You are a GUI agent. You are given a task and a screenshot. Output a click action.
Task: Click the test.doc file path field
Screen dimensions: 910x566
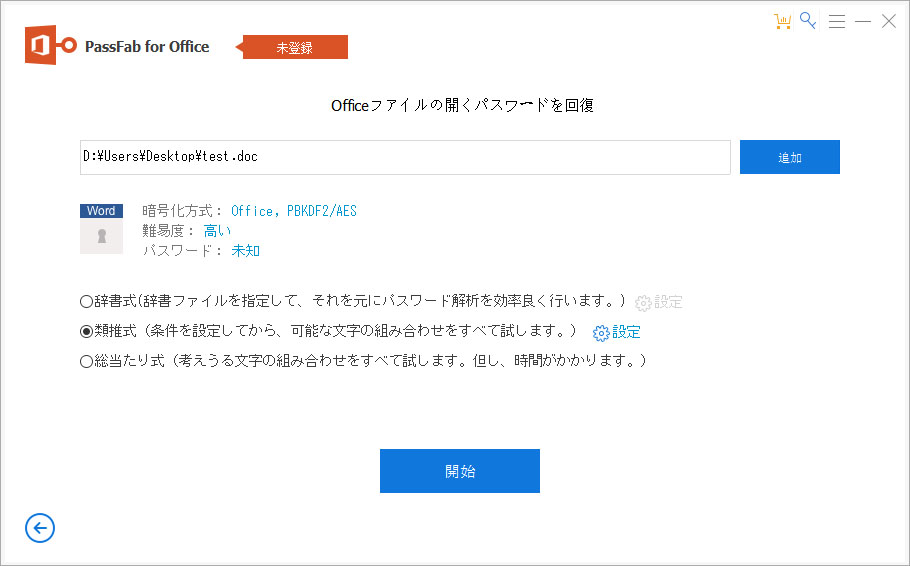click(x=405, y=157)
